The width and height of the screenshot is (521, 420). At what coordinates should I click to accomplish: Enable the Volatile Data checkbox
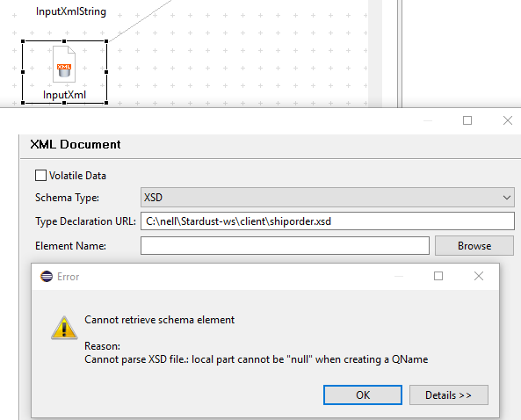point(41,176)
